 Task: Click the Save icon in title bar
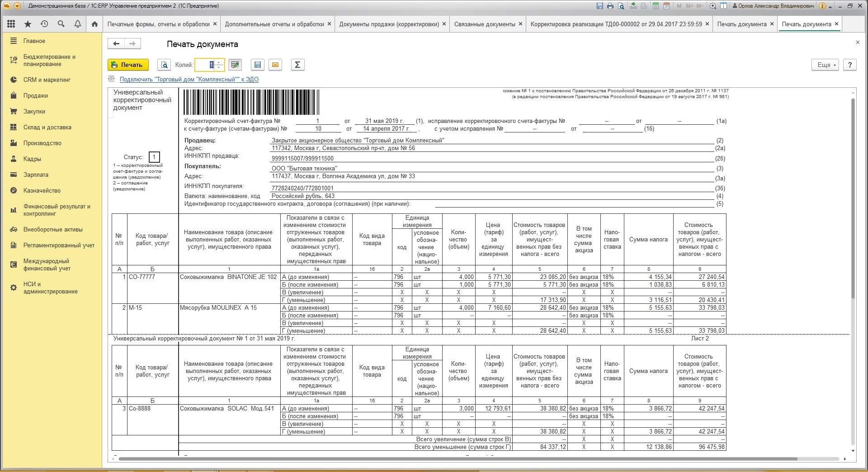[600, 6]
